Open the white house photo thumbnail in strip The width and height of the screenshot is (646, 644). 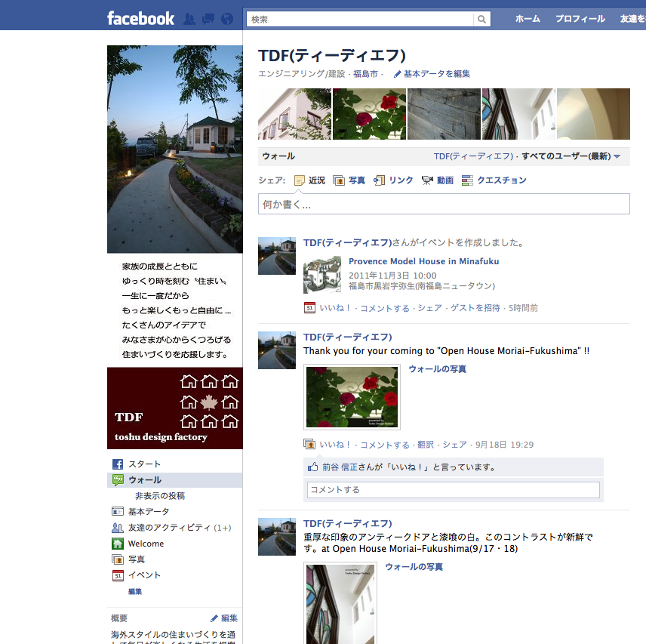tap(294, 114)
